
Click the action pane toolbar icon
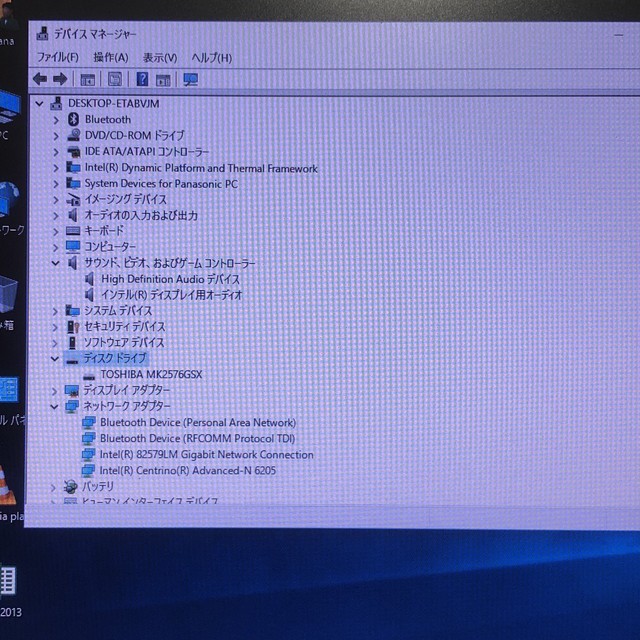163,80
